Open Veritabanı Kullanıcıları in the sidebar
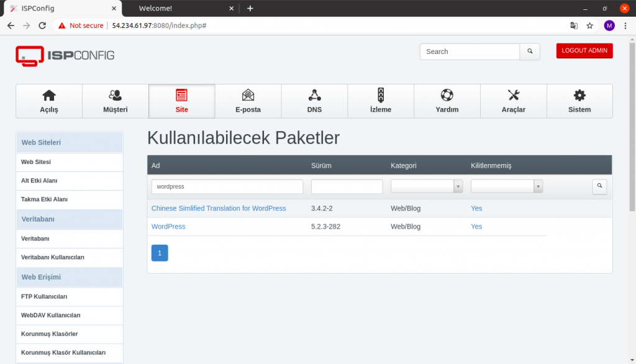This screenshot has height=364, width=636. click(70, 257)
